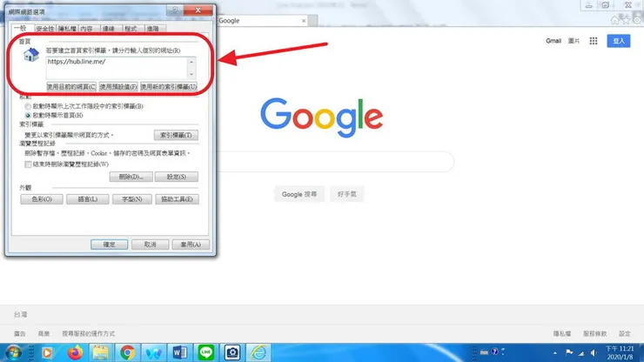The image size is (644, 362).
Task: Switch to the 進階 tab
Action: point(153,29)
